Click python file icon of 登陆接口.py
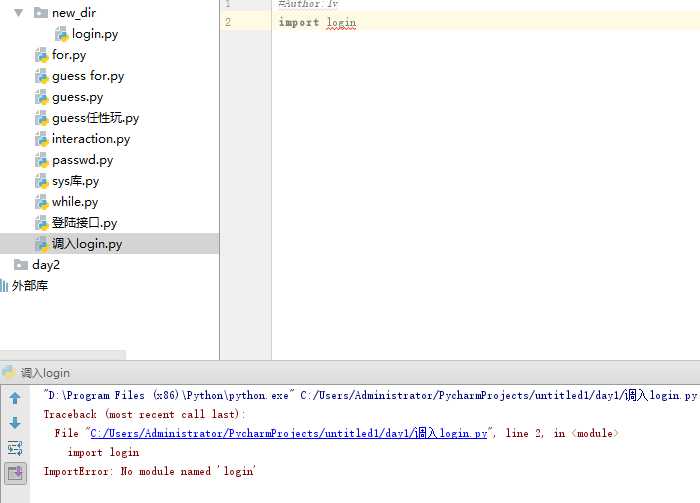 pyautogui.click(x=42, y=223)
